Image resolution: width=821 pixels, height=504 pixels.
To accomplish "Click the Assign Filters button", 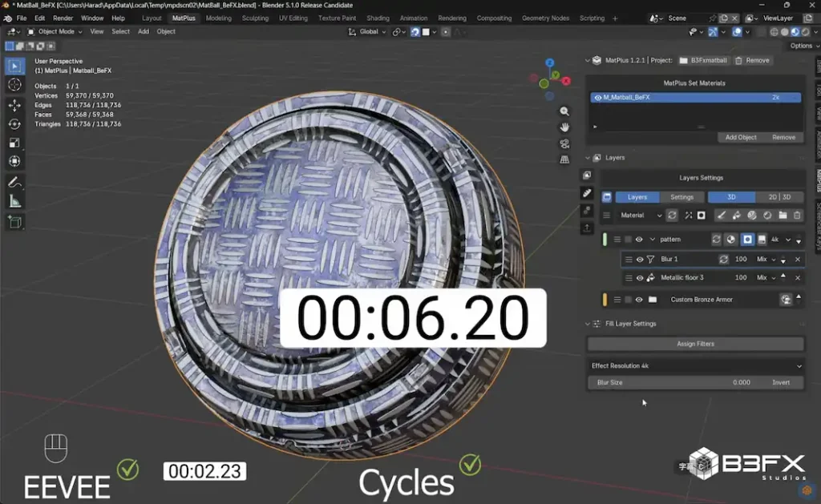I will coord(695,344).
